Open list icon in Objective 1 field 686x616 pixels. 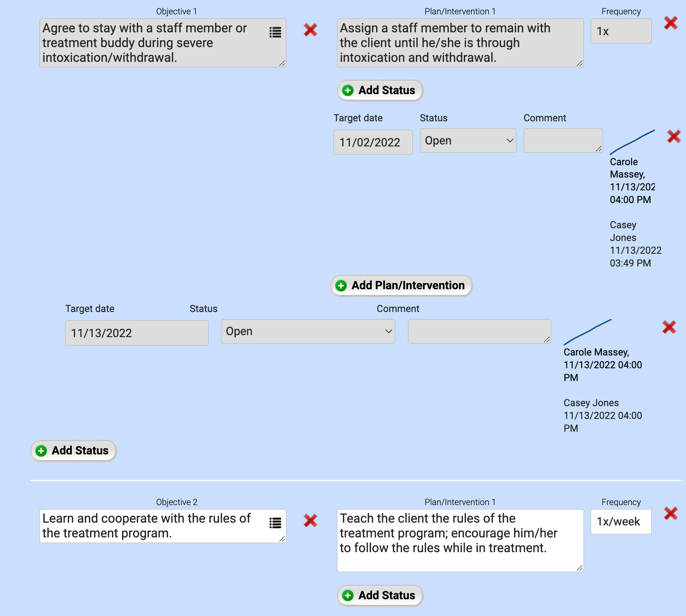(275, 32)
